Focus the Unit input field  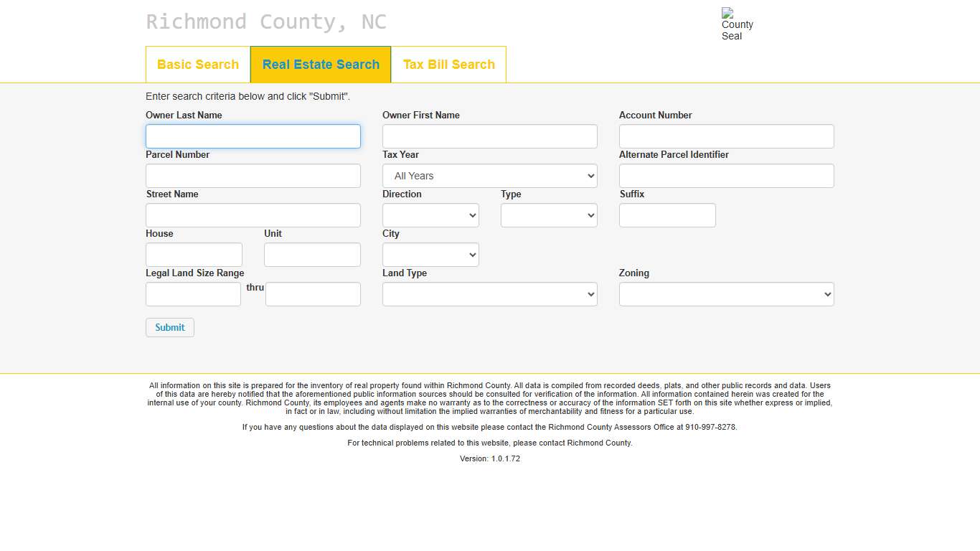312,255
